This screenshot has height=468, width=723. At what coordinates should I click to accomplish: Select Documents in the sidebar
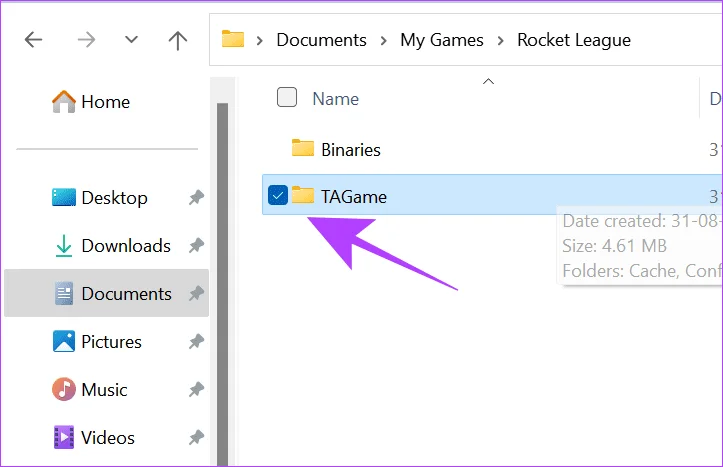pyautogui.click(x=107, y=293)
